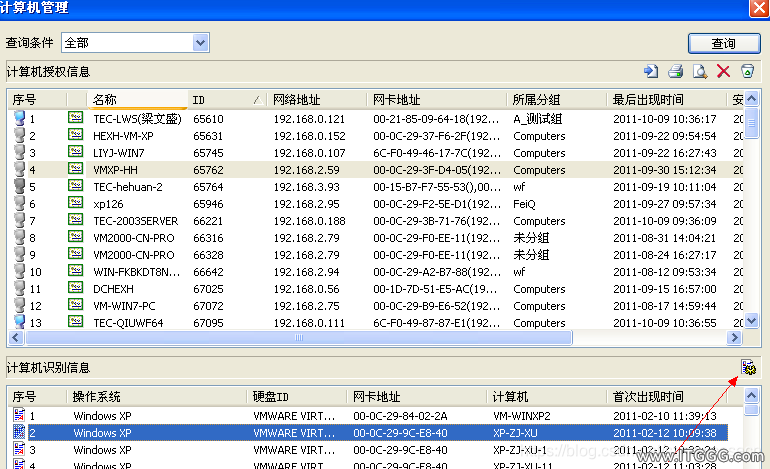This screenshot has height=469, width=770.
Task: Sort by 所属分组 column header
Action: (x=556, y=100)
